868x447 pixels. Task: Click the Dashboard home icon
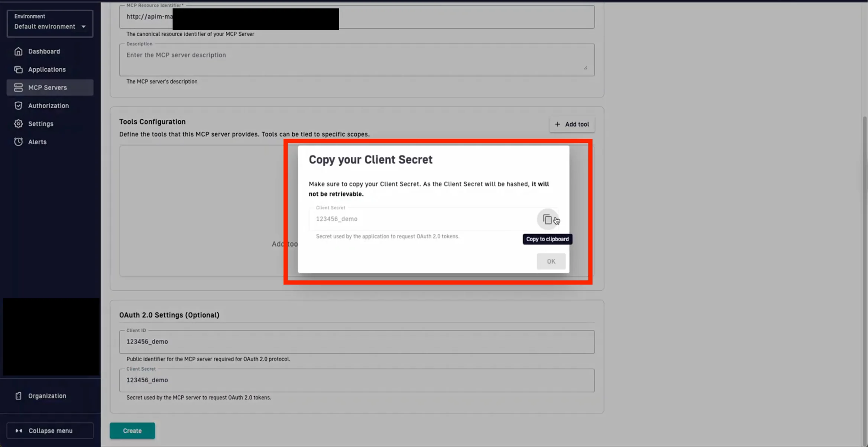click(18, 51)
